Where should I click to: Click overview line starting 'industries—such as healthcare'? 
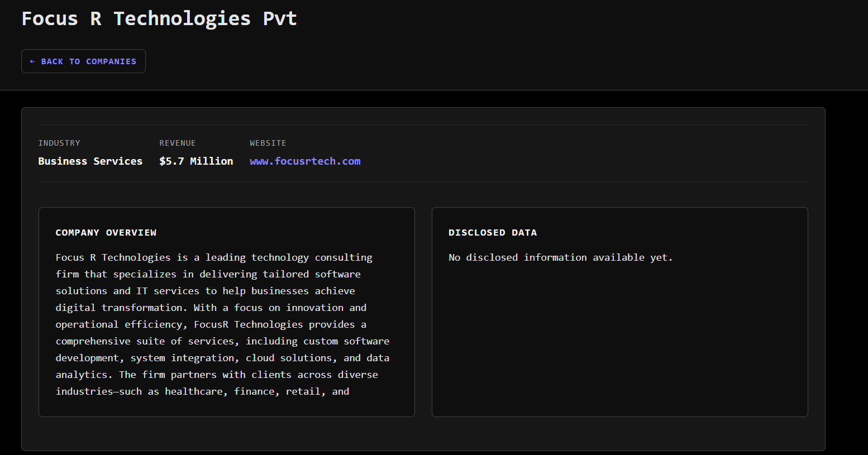pyautogui.click(x=202, y=391)
